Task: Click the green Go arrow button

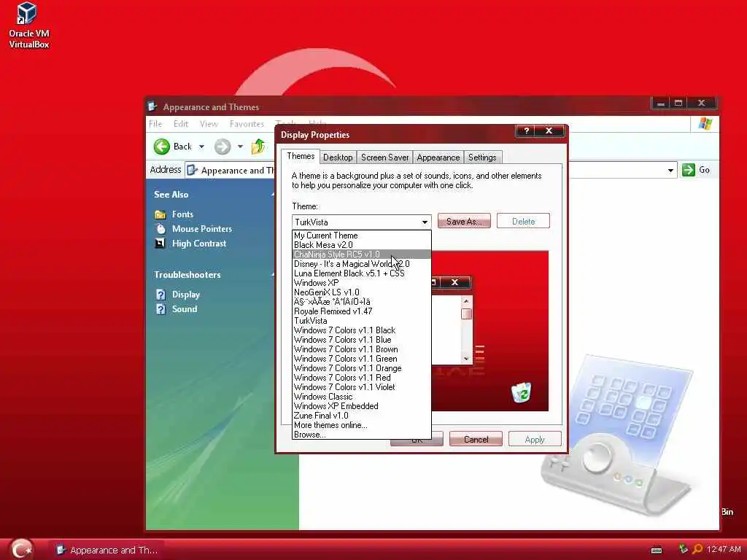Action: 689,169
